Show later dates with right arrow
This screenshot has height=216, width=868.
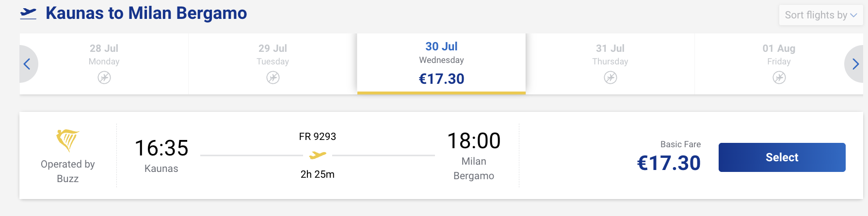[x=855, y=64]
